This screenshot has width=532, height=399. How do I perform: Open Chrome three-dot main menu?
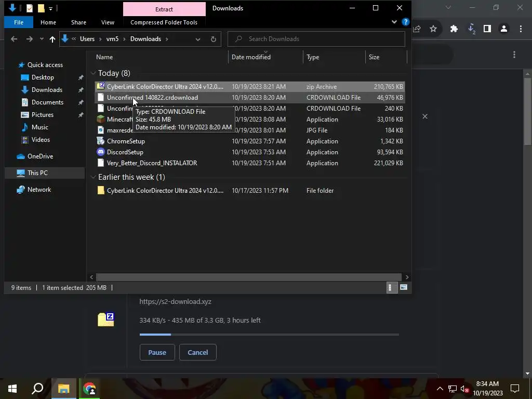coord(521,29)
